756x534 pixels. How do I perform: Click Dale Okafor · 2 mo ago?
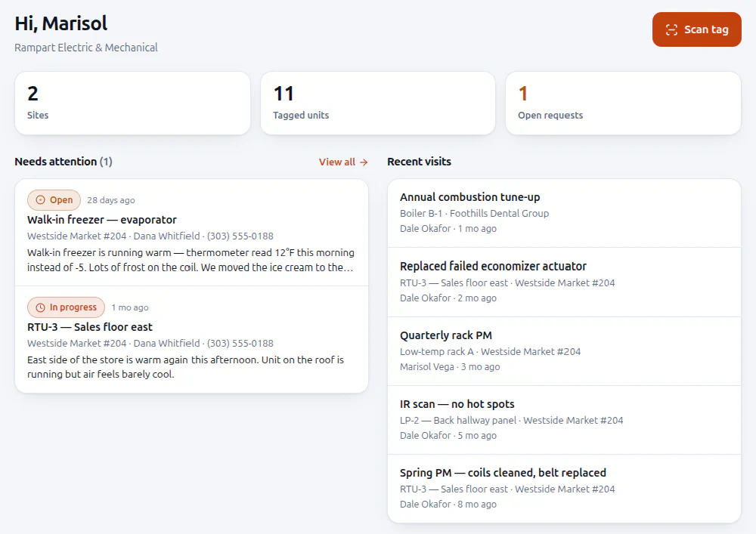click(448, 298)
